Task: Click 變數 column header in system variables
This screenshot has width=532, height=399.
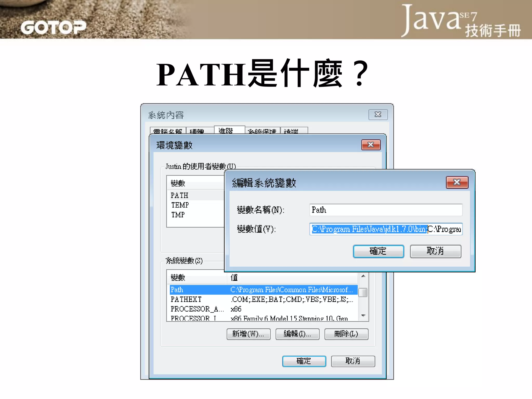Action: click(197, 277)
